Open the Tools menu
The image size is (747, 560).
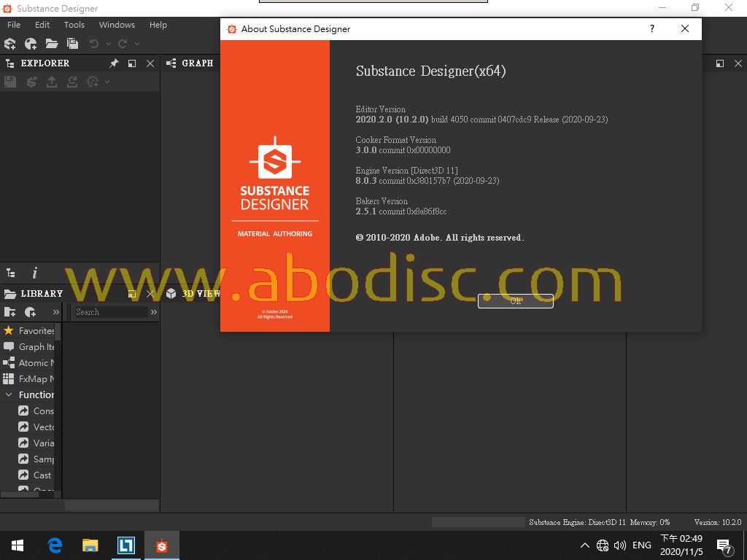[x=74, y=25]
